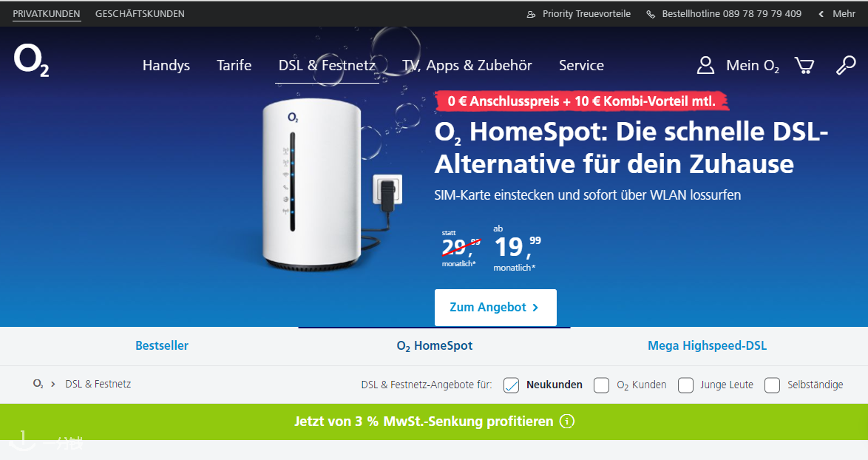Switch to the Bestseller tab

162,345
